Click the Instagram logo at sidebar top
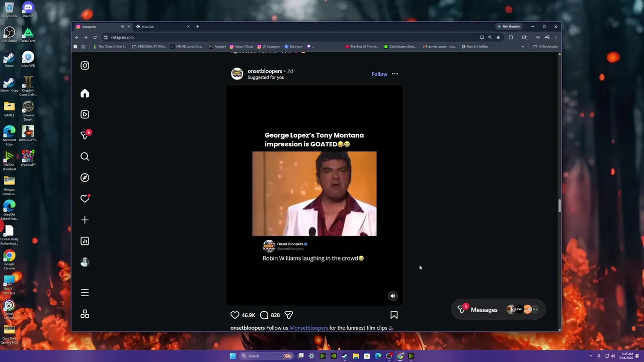Screen dimensions: 644x362 tap(85, 65)
